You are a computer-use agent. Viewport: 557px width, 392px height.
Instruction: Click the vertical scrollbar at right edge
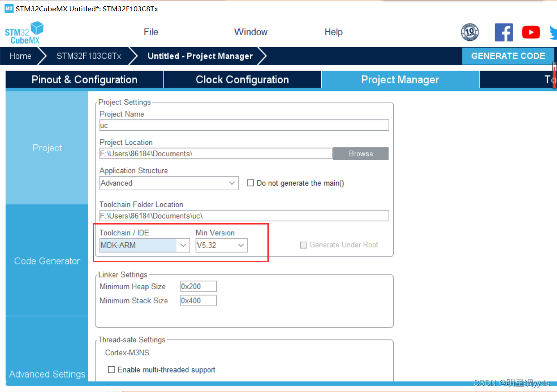coord(555,77)
